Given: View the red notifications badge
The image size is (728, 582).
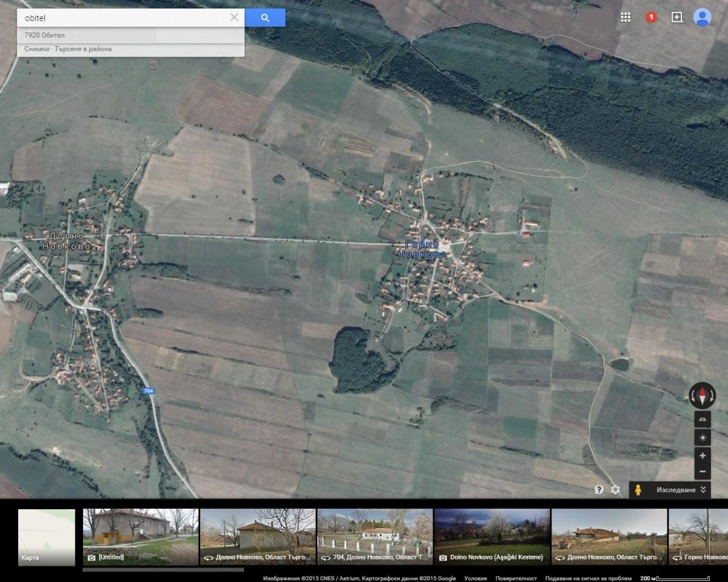Looking at the screenshot, I should tap(651, 17).
